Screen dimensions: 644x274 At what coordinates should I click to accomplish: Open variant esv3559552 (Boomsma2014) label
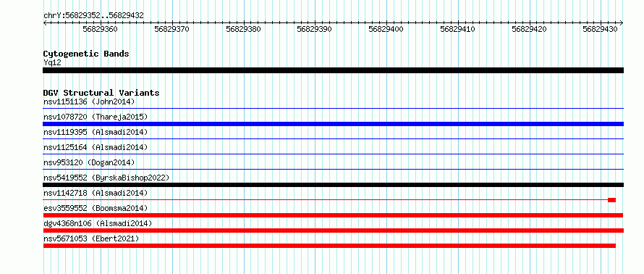[96, 208]
